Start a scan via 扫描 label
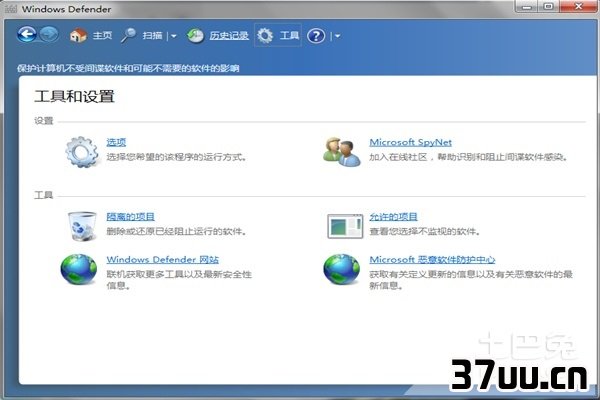The image size is (600, 400). pos(152,36)
